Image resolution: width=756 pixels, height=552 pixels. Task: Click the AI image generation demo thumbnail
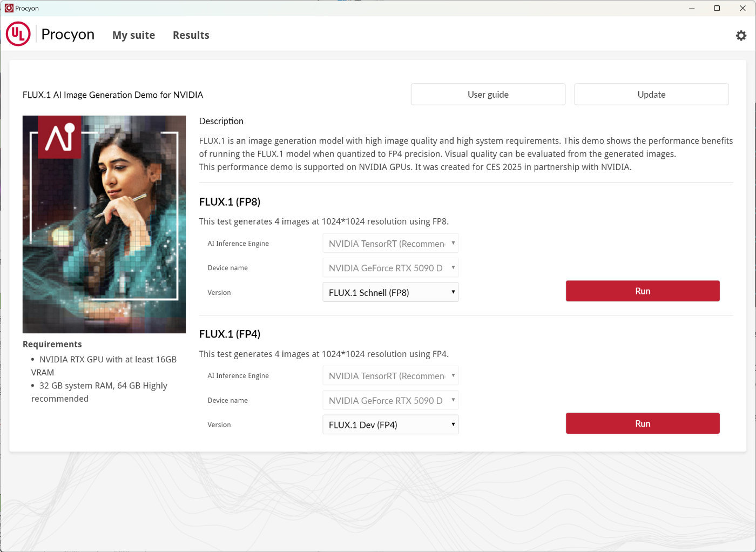tap(104, 224)
